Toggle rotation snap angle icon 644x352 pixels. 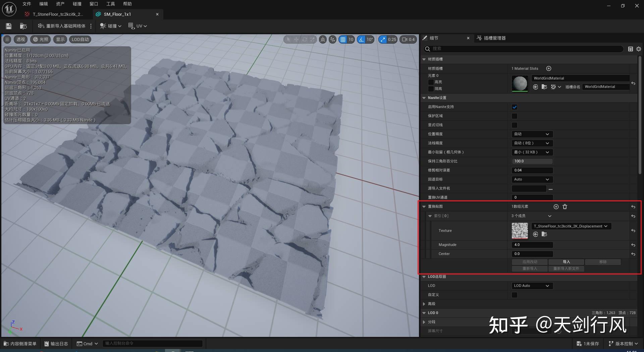click(x=361, y=40)
